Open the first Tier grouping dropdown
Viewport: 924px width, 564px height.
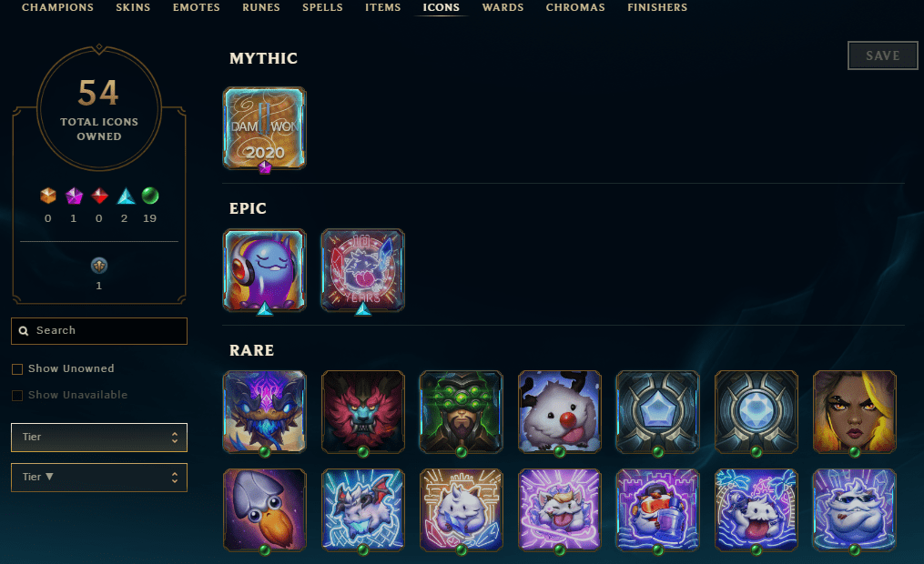(x=99, y=438)
